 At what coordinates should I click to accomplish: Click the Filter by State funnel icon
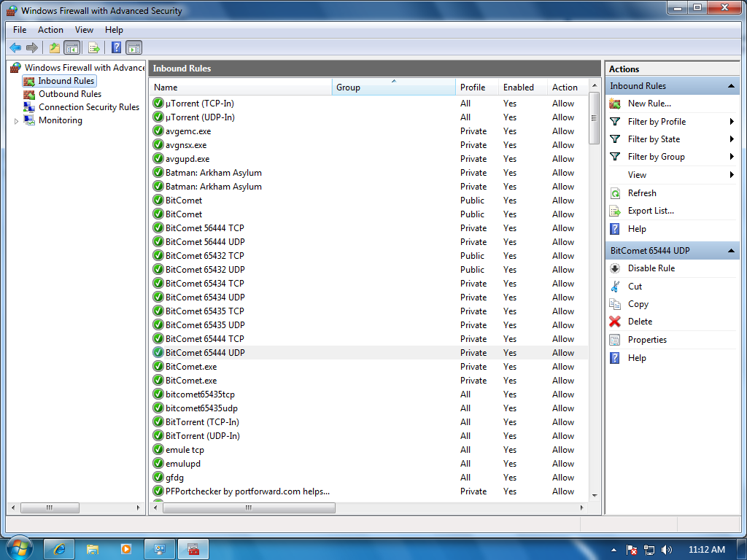click(615, 139)
